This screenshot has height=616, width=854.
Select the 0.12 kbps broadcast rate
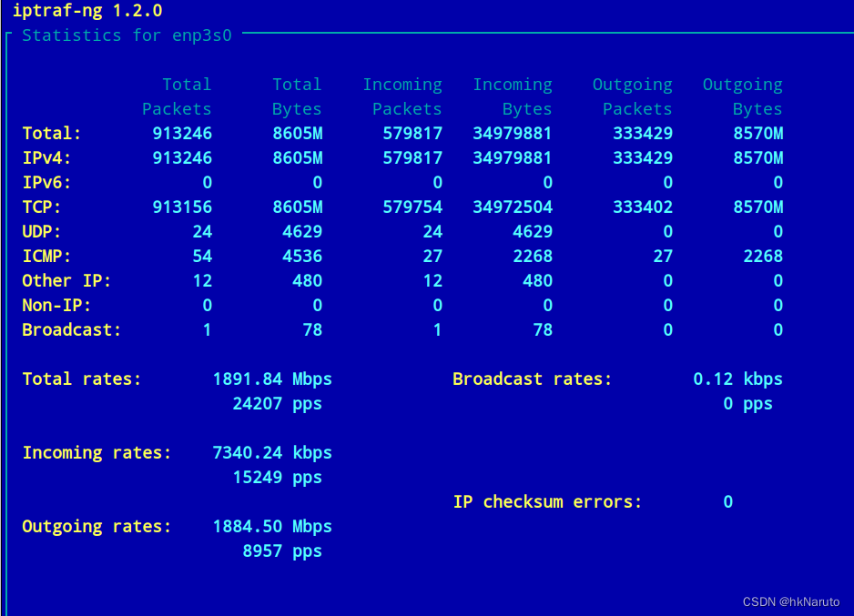[738, 379]
